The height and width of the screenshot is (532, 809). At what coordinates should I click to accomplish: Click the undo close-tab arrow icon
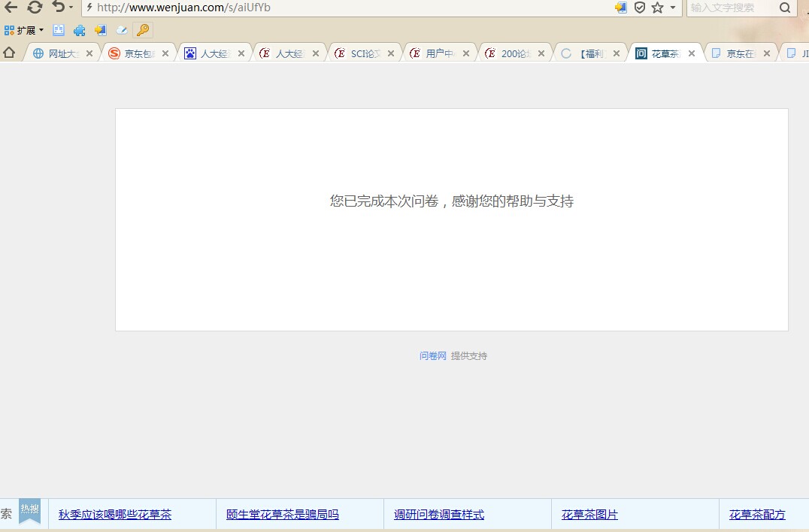coord(58,8)
